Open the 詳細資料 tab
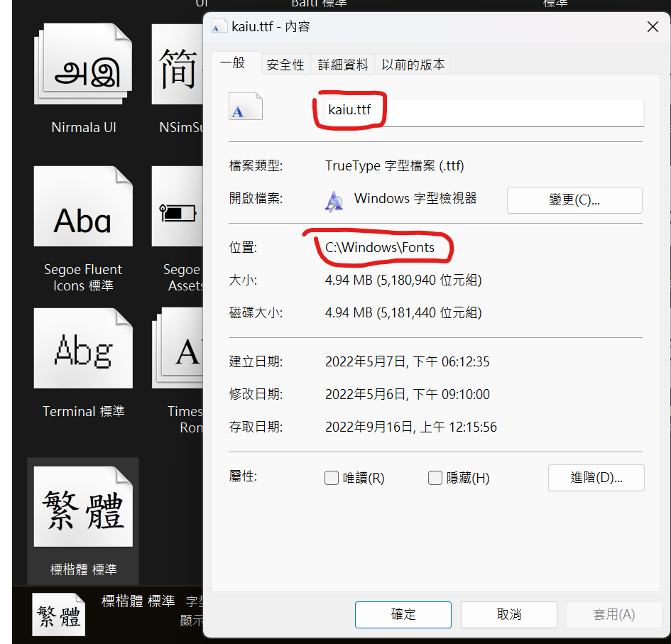The image size is (671, 644). 342,65
